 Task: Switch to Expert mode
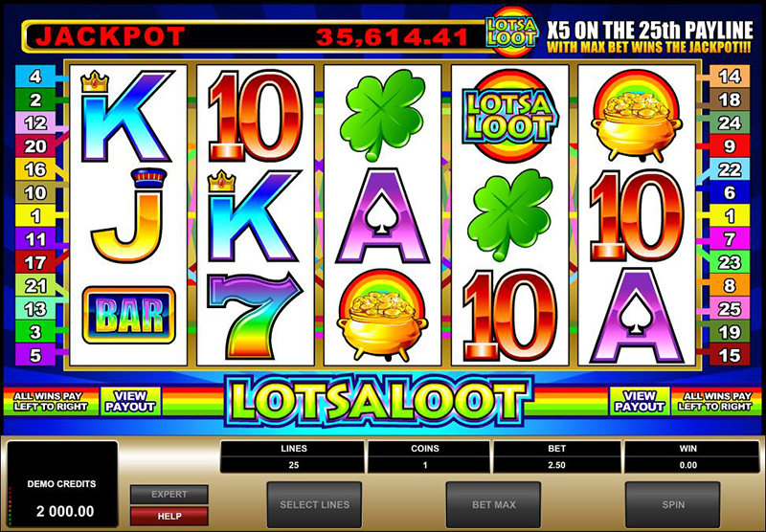point(169,494)
